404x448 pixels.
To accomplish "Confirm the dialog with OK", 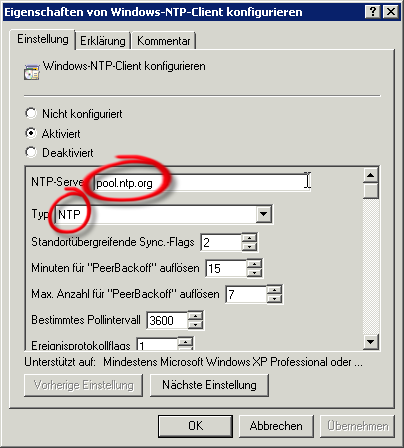I will (x=195, y=426).
